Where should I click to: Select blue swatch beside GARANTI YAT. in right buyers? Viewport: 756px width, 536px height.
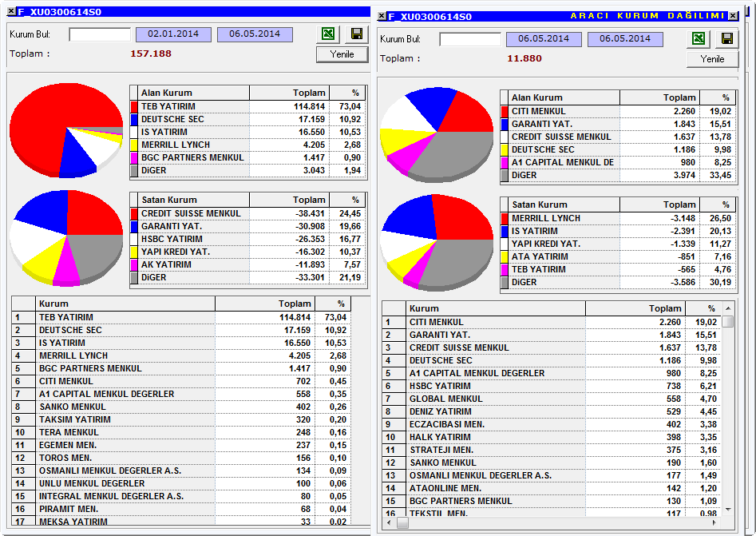(505, 124)
